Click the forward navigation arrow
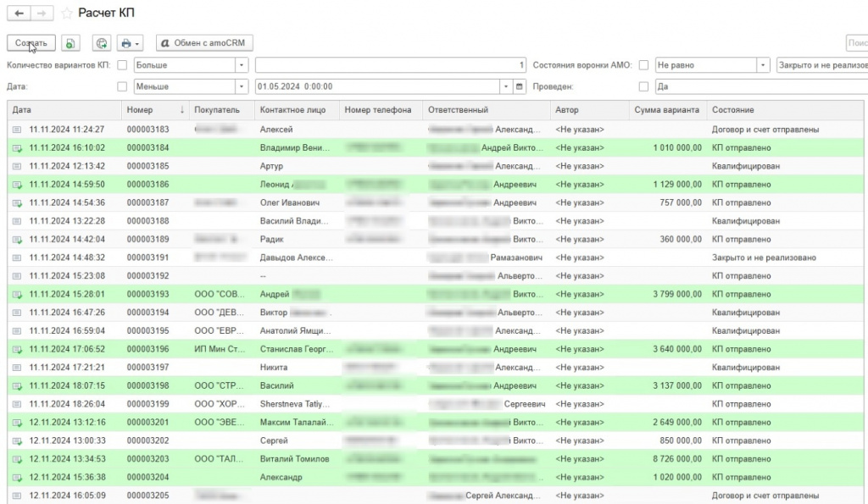 42,14
